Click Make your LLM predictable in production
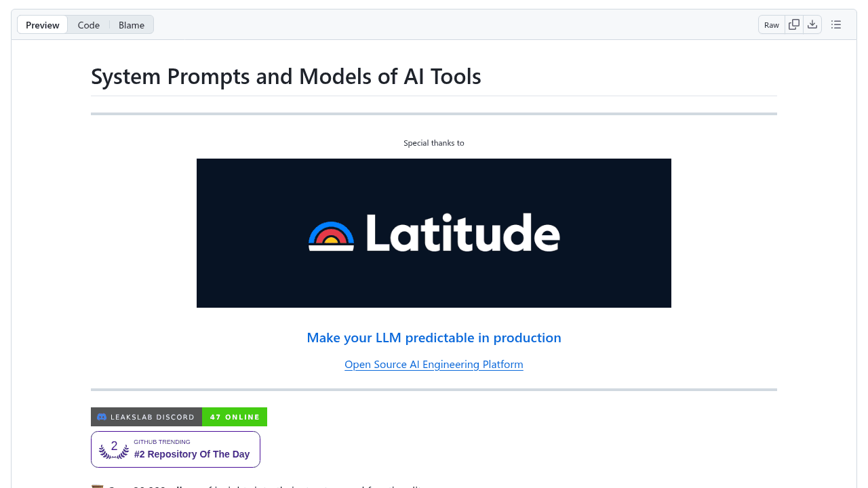Image resolution: width=868 pixels, height=488 pixels. pyautogui.click(x=433, y=338)
